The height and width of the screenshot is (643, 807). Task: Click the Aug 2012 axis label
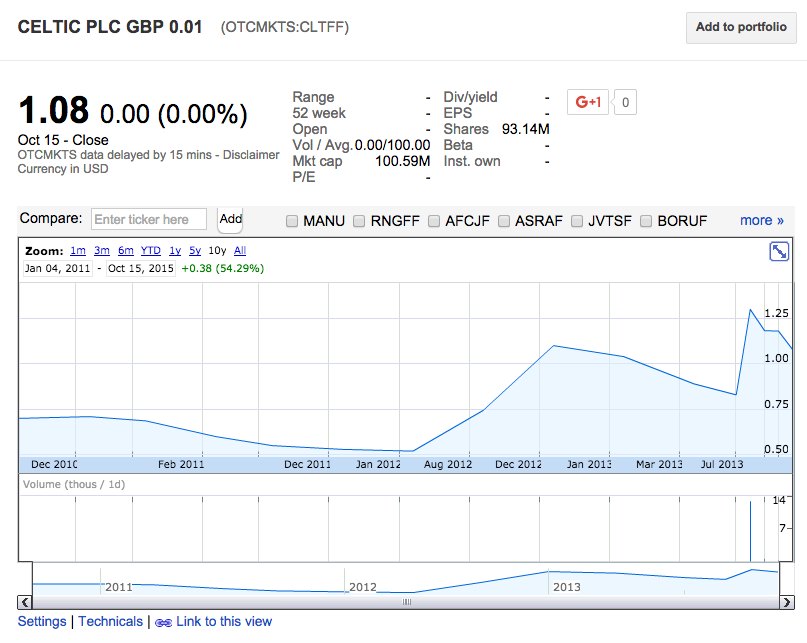coord(448,464)
